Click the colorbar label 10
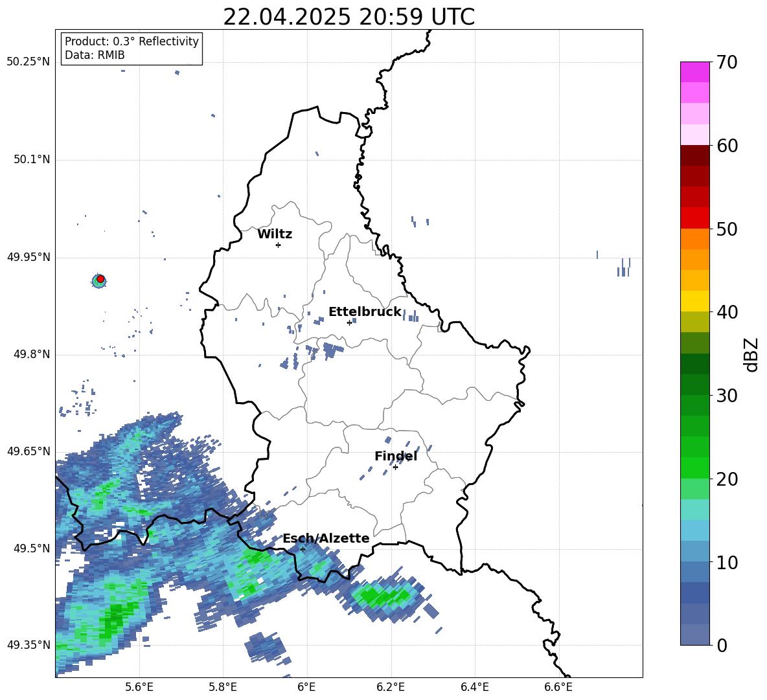 click(727, 562)
